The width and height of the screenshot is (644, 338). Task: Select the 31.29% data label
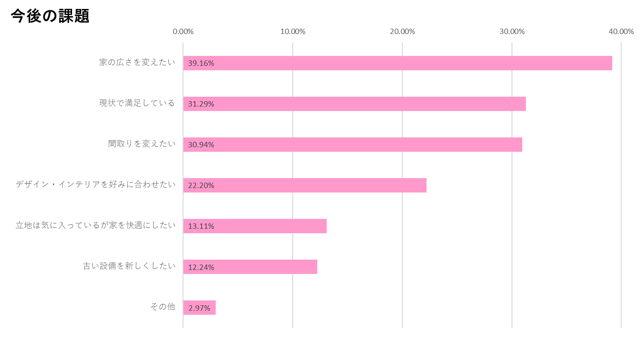tap(201, 104)
